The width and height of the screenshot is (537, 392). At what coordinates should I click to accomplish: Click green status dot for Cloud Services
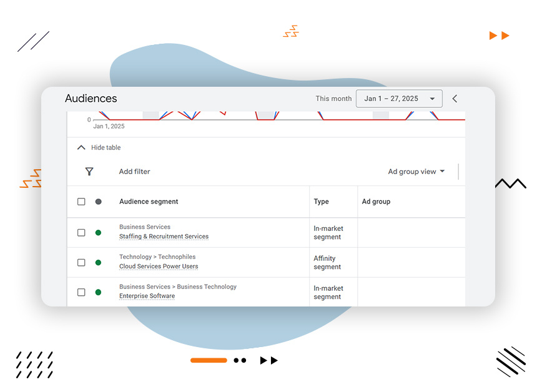(98, 263)
